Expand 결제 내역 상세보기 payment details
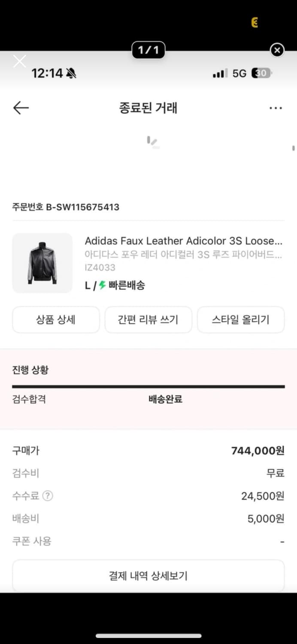This screenshot has width=297, height=644. pos(148,576)
